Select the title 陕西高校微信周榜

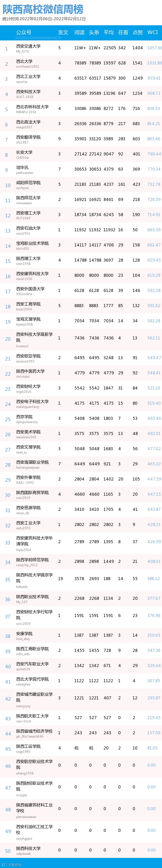pos(43,9)
